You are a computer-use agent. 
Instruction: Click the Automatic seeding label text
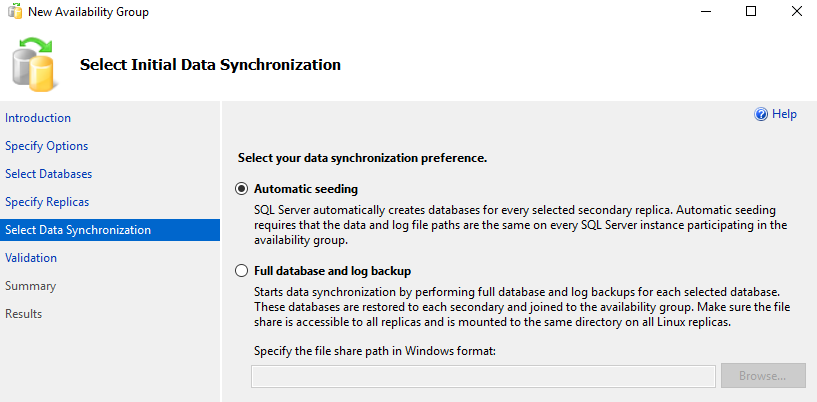(306, 189)
